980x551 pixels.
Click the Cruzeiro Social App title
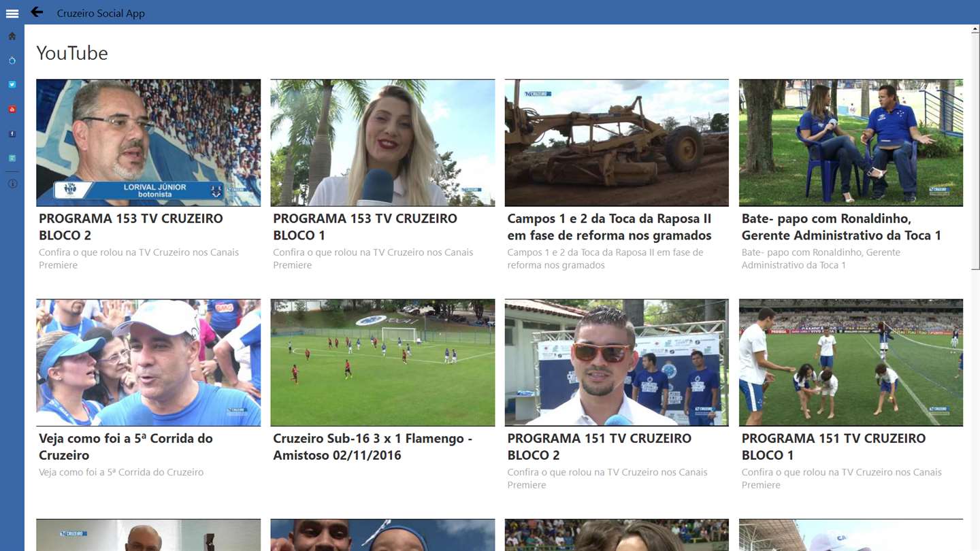coord(101,13)
